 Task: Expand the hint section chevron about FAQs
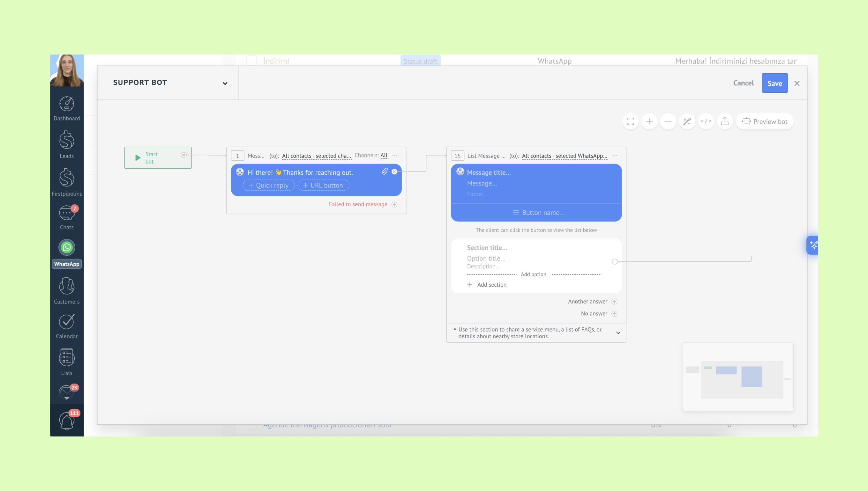pos(618,333)
